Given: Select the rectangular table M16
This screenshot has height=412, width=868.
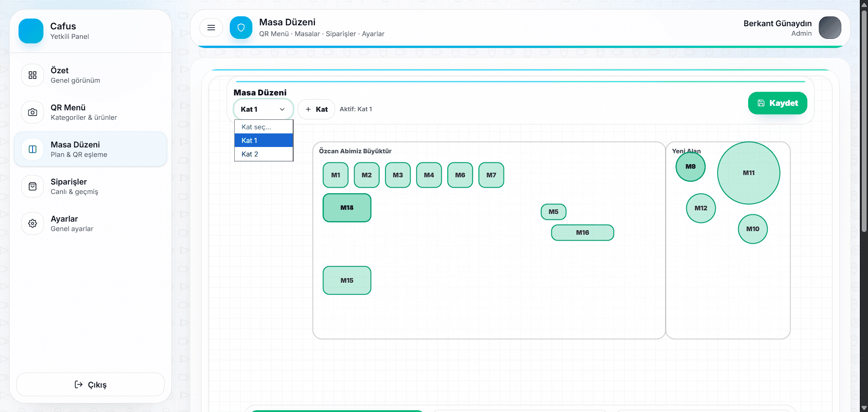Looking at the screenshot, I should pos(582,232).
